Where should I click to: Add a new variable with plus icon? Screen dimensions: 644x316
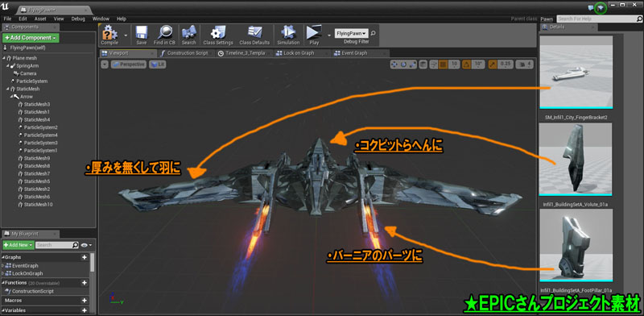coord(85,310)
